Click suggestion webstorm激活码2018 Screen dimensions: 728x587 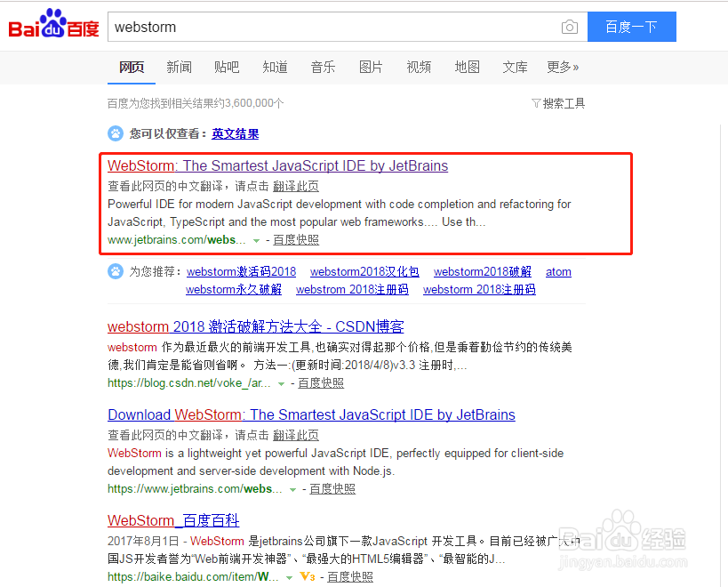point(242,271)
